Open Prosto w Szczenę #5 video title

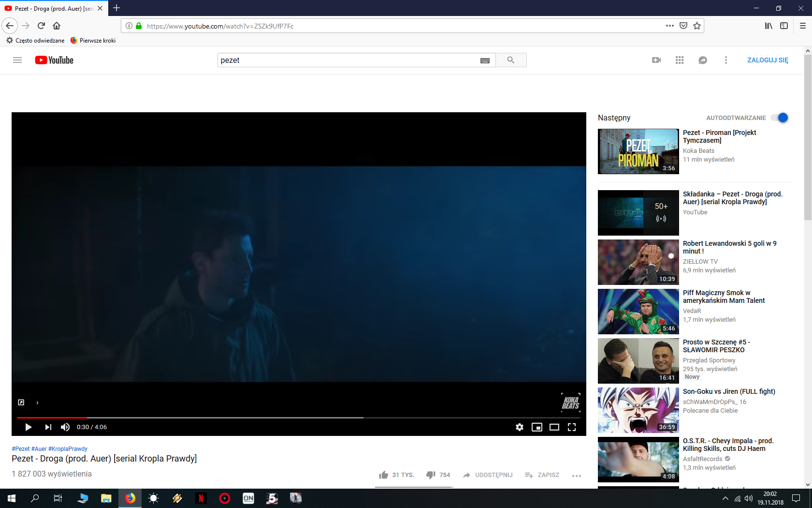[x=716, y=346]
